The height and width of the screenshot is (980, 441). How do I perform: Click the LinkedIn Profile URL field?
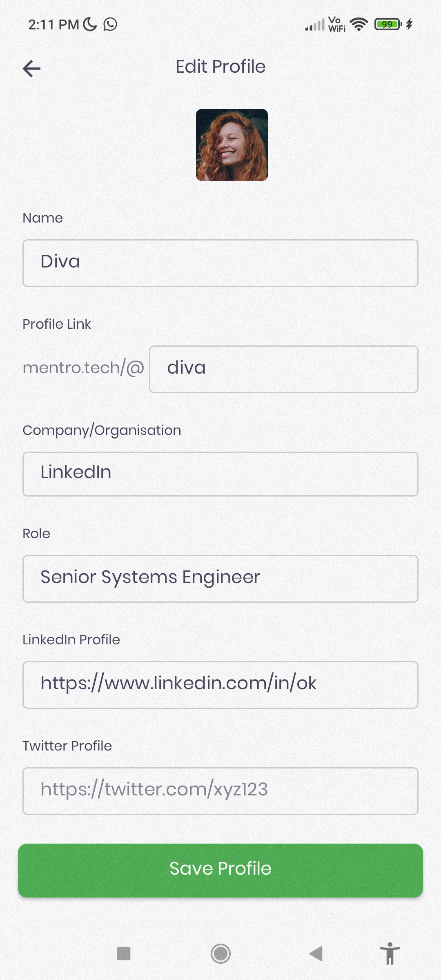pos(220,684)
